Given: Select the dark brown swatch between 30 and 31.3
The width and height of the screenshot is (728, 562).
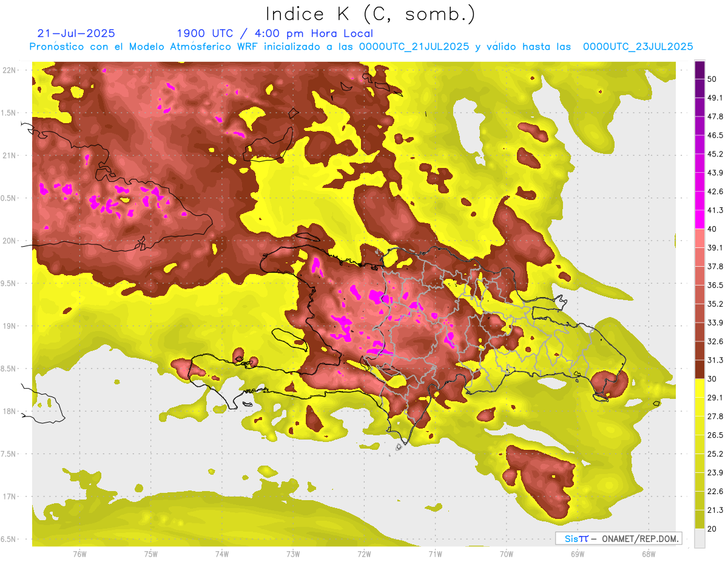Looking at the screenshot, I should click(x=699, y=369).
